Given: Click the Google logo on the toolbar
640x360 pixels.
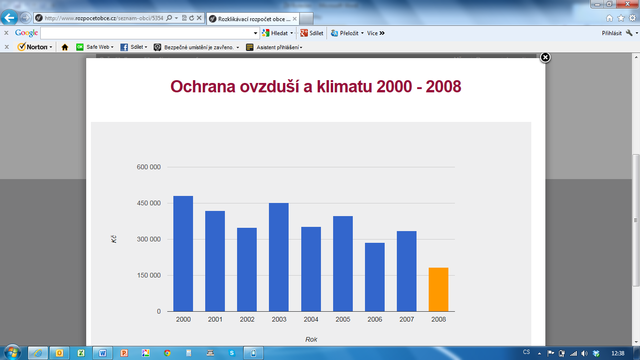Looking at the screenshot, I should (x=26, y=33).
